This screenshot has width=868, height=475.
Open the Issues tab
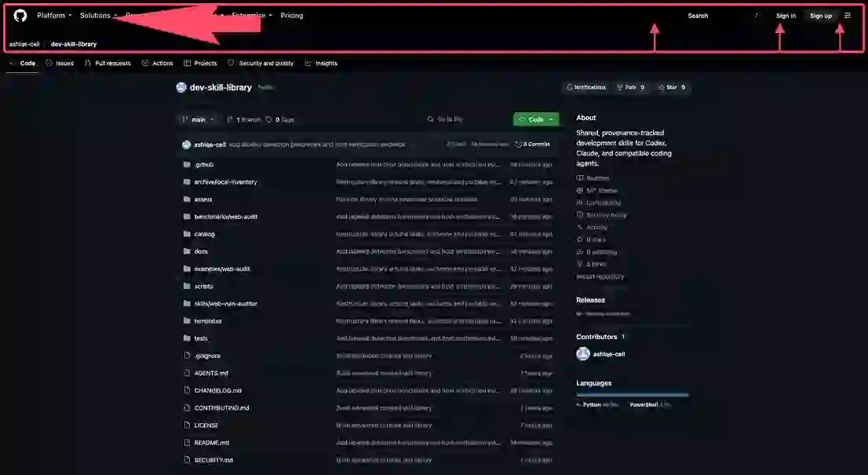pos(59,63)
